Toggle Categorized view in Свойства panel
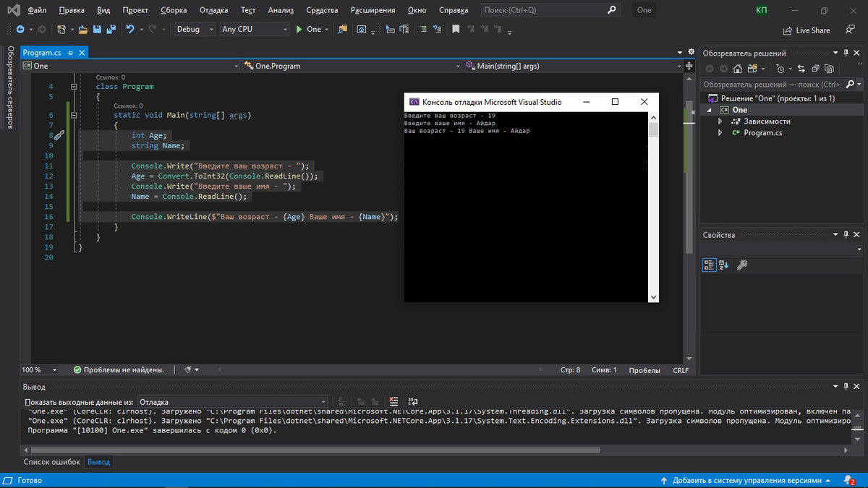Viewport: 868px width, 488px height. (710, 265)
